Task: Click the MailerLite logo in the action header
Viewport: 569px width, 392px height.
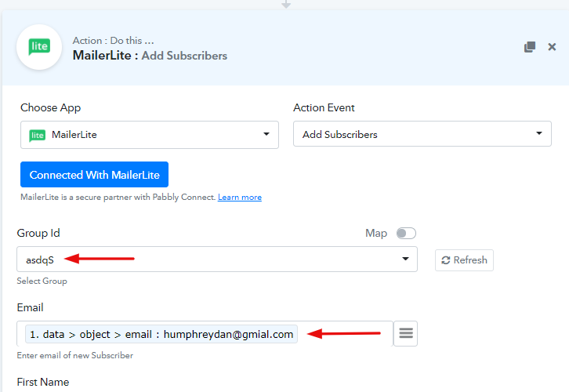Action: (39, 47)
